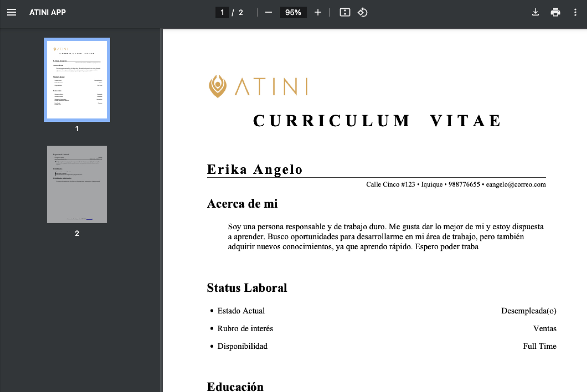This screenshot has height=392, width=588.
Task: Click the Erika Angelo name heading
Action: pos(255,169)
